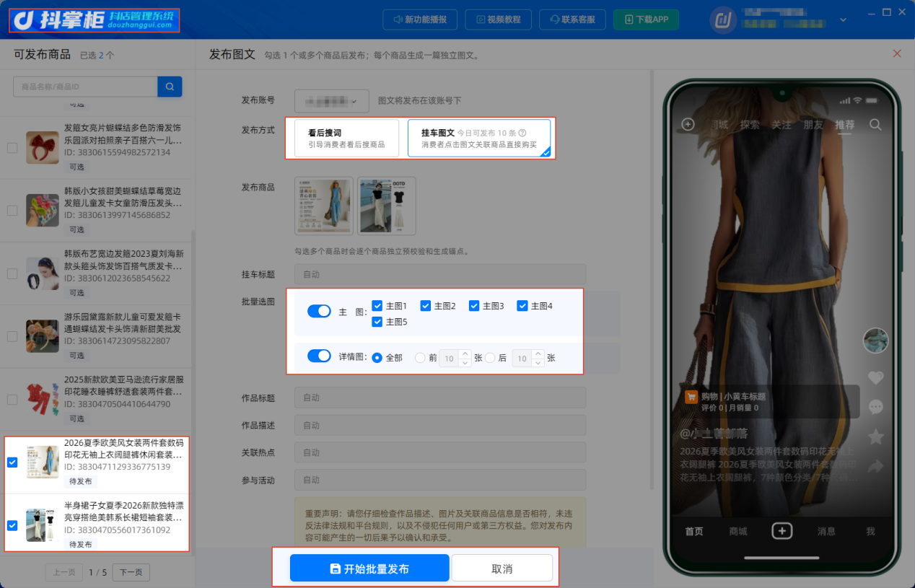Uncheck 主图3 checkbox
Screen dimensions: 915x588
(x=473, y=306)
